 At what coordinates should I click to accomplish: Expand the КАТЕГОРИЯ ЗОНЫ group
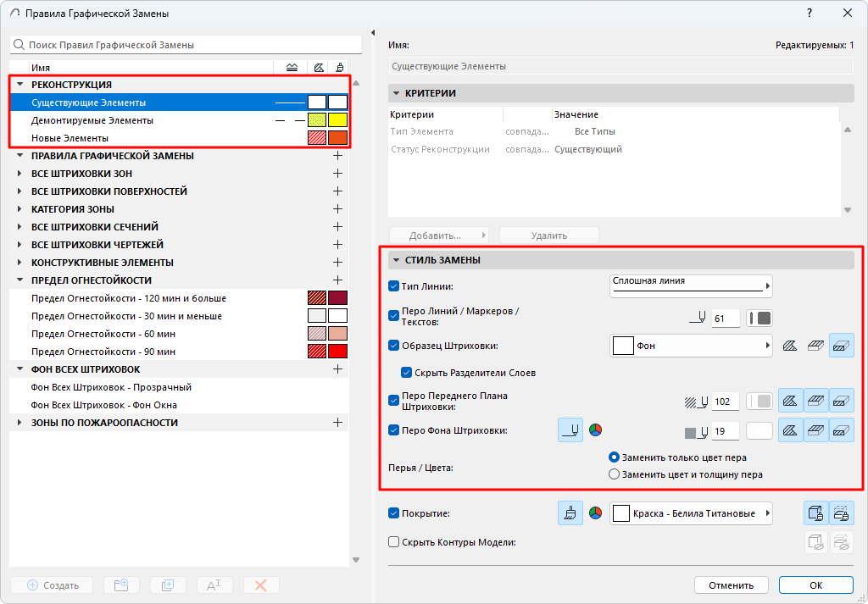click(20, 209)
